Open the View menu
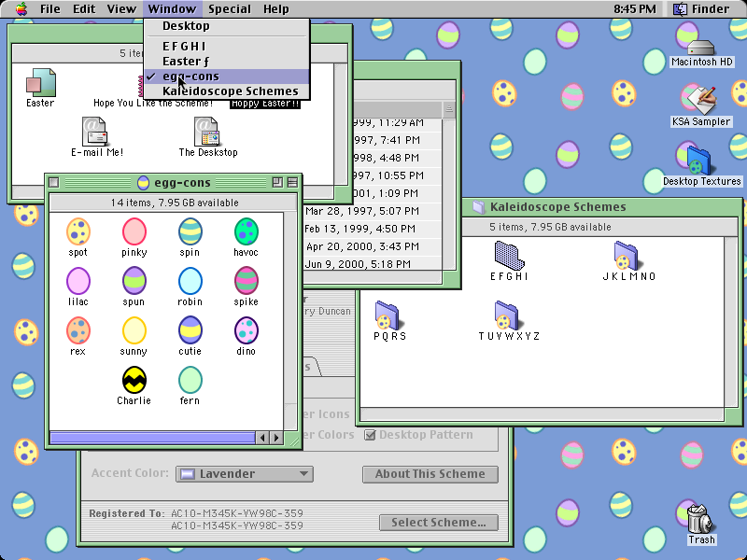The image size is (747, 560). (x=121, y=9)
